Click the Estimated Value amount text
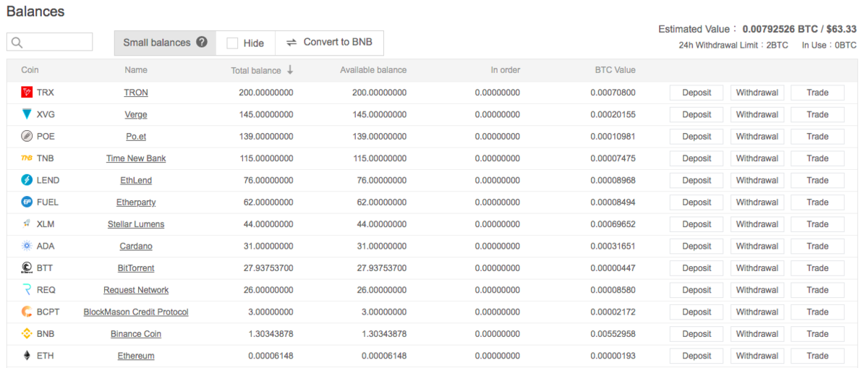Viewport: 868px width, 368px height. (x=799, y=29)
